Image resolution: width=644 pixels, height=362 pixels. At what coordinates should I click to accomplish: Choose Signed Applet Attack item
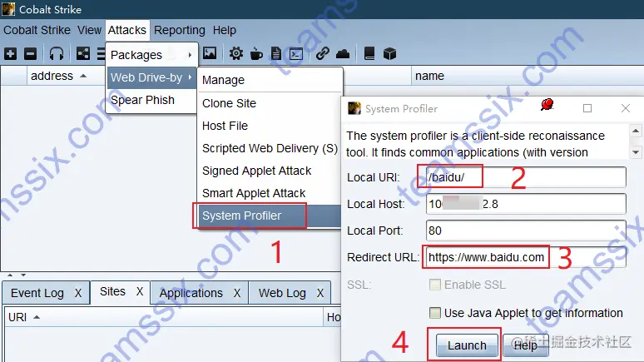click(270, 171)
